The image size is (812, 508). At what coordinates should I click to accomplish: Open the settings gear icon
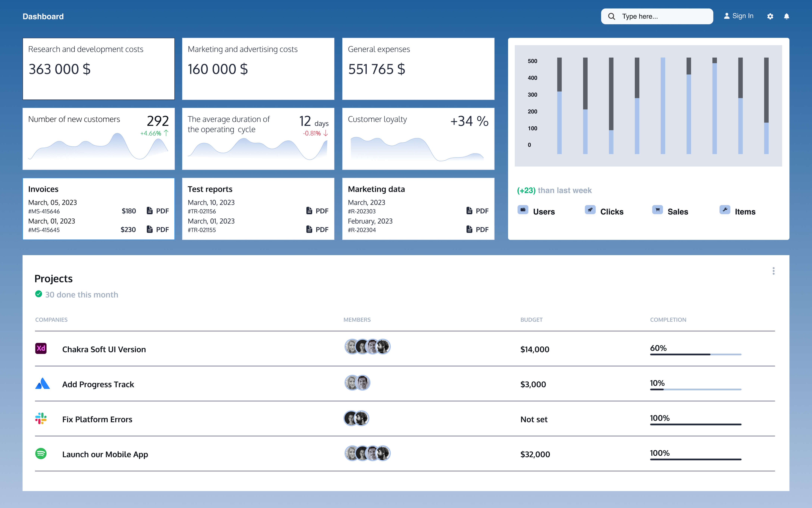[770, 17]
